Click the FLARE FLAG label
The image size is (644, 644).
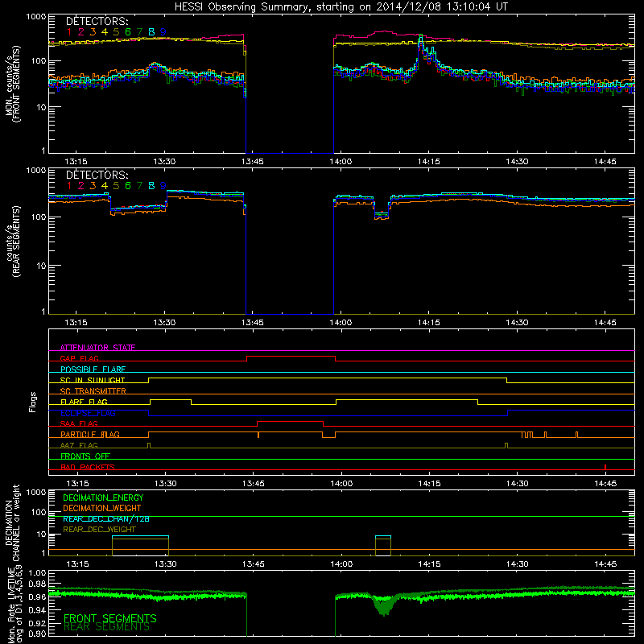coord(84,402)
